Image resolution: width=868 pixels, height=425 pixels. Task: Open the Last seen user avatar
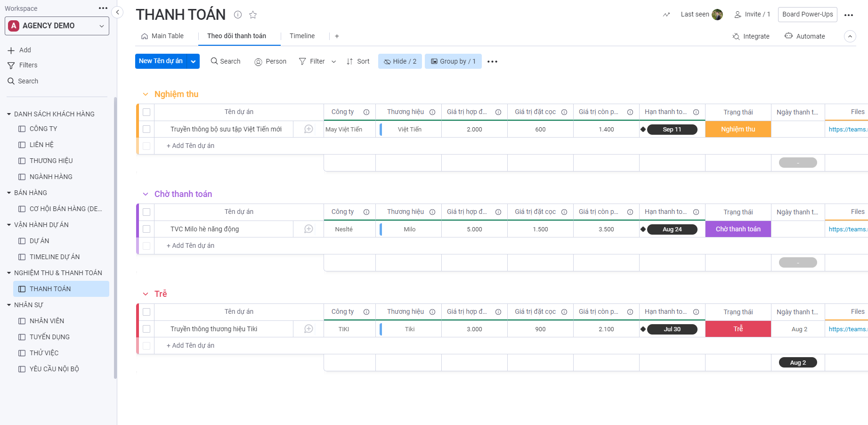717,15
